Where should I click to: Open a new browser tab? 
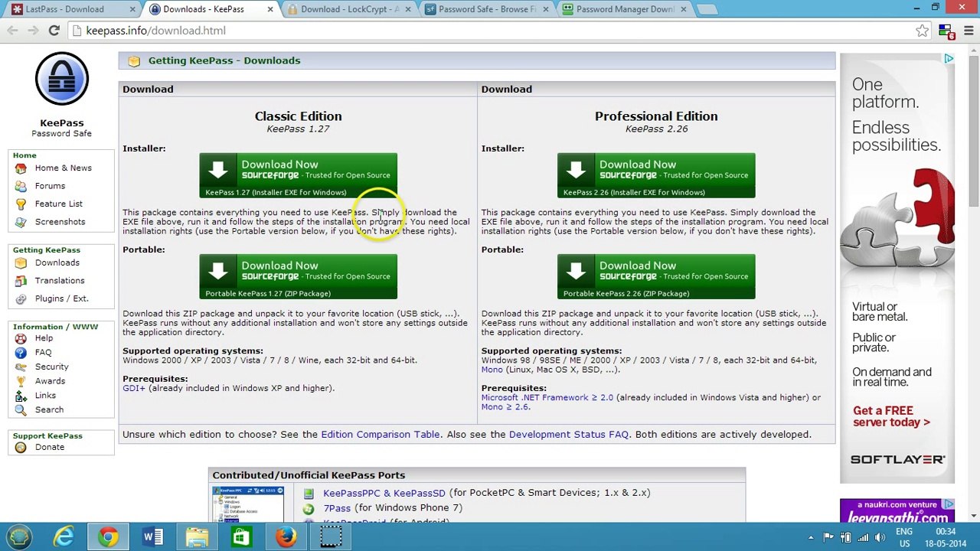pos(707,9)
